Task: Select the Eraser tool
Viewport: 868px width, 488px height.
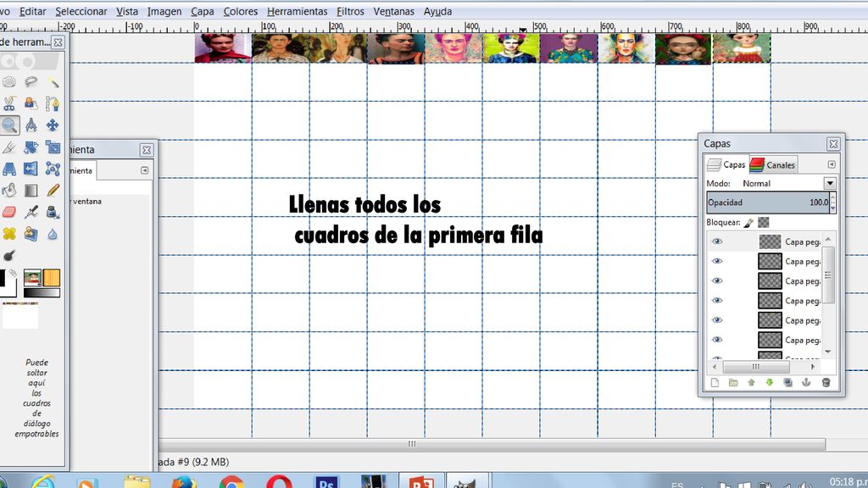Action: (x=9, y=212)
